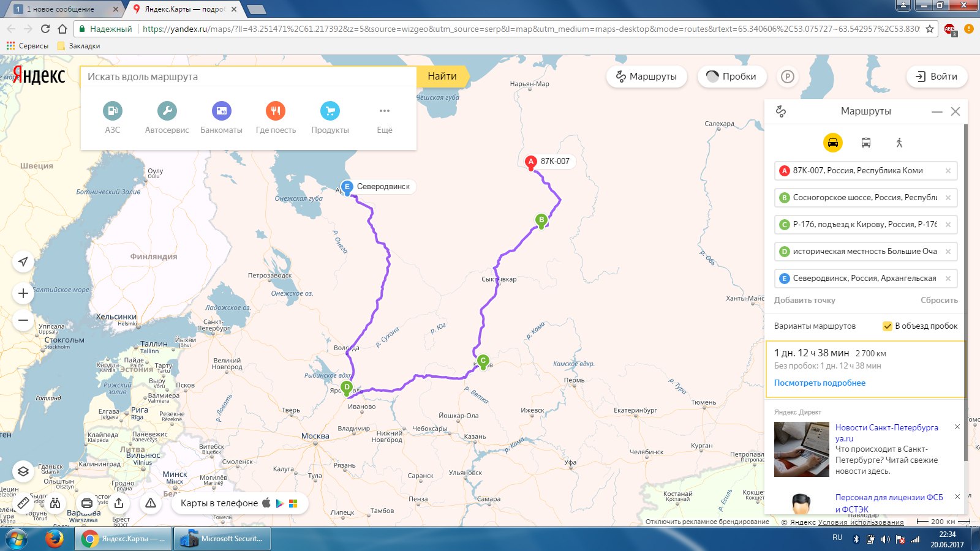The width and height of the screenshot is (980, 551).
Task: Edit the Северодвинск waypoint field
Action: click(865, 279)
